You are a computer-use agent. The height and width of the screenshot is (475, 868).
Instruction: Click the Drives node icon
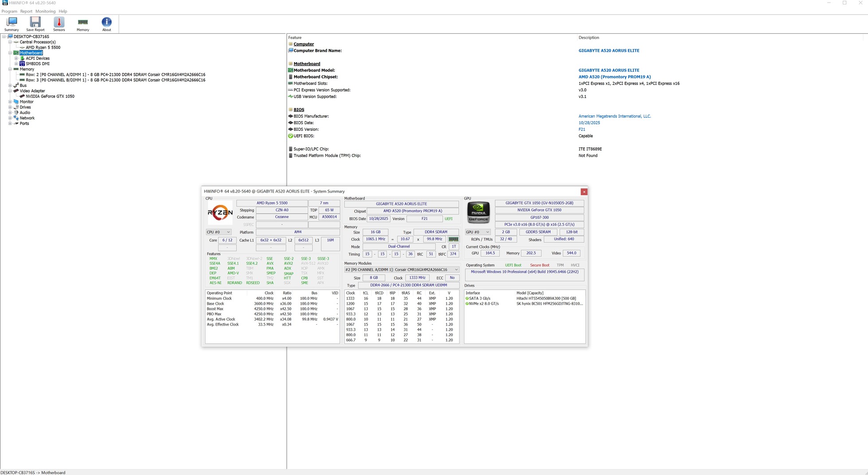[x=16, y=107]
